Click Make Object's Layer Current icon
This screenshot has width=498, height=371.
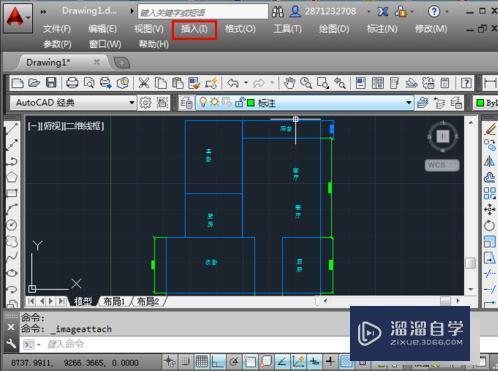[423, 103]
